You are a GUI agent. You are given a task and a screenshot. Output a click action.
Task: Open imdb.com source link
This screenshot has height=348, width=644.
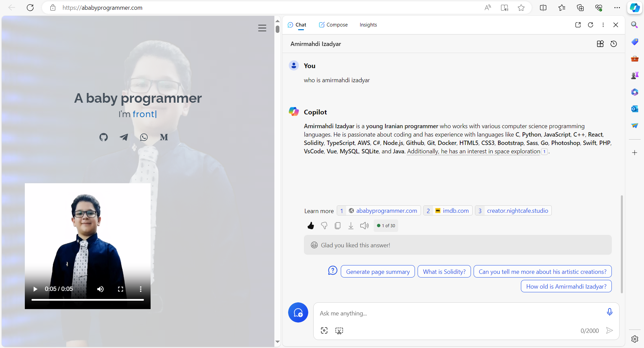click(448, 210)
